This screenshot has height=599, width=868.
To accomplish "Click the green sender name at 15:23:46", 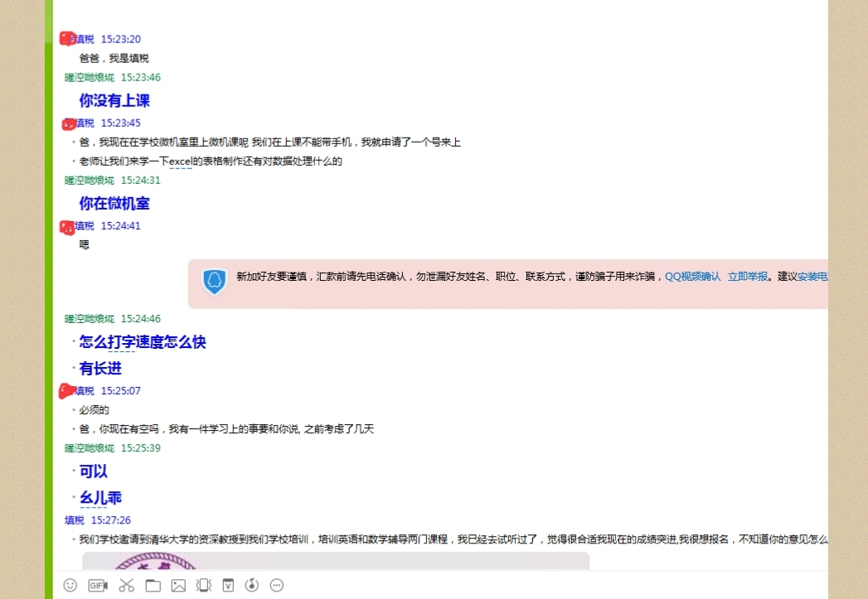I will [90, 77].
